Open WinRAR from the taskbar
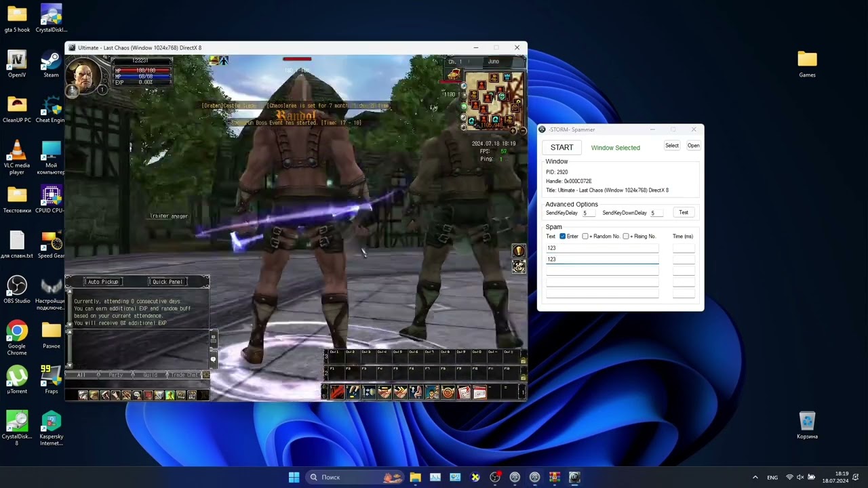The width and height of the screenshot is (868, 488). (x=554, y=477)
